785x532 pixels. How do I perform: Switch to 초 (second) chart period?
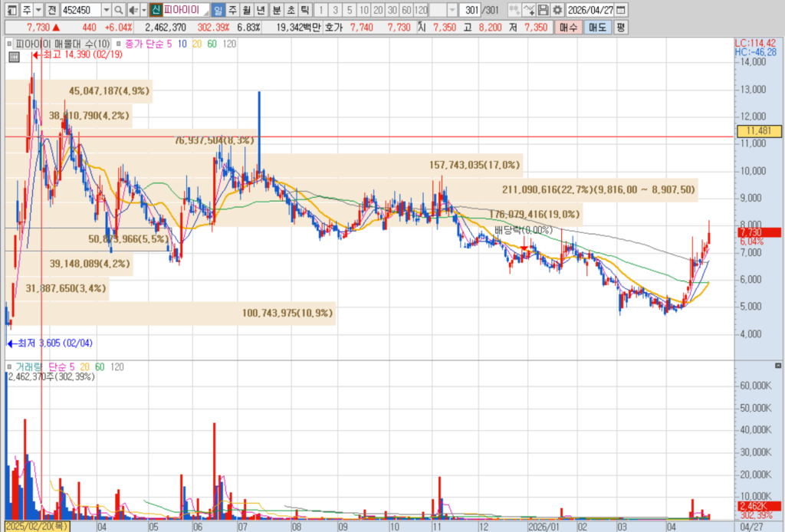[291, 9]
